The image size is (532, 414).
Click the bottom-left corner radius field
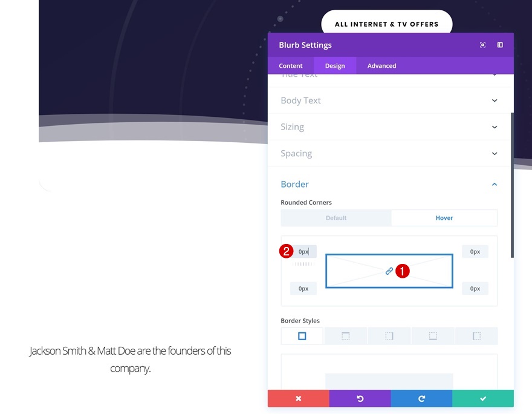point(303,288)
